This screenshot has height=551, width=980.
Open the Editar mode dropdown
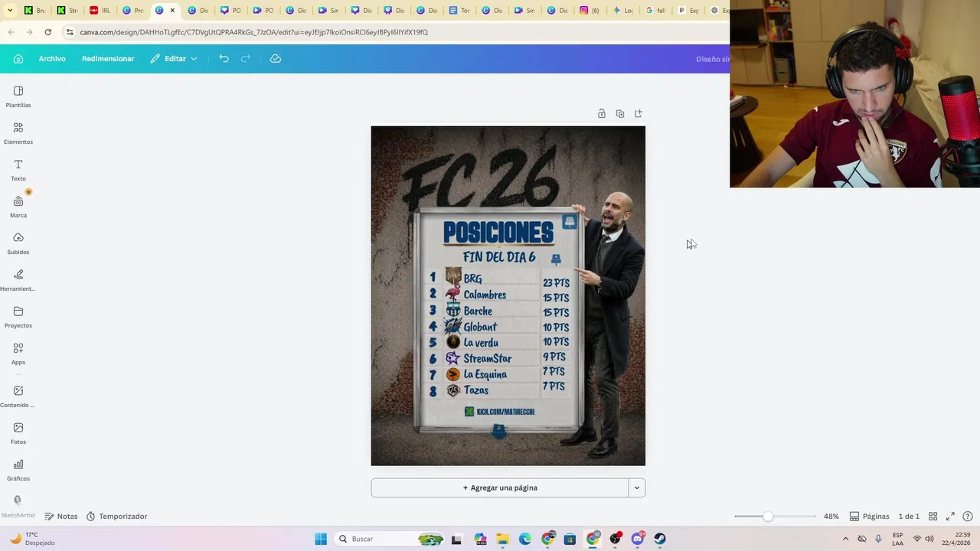point(174,59)
